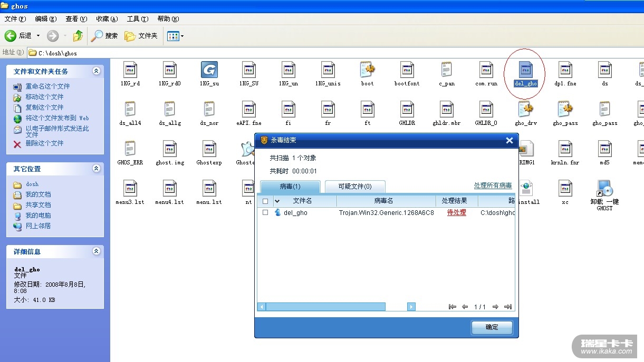Switch to the 可疑文件(0) tab

coord(355,187)
